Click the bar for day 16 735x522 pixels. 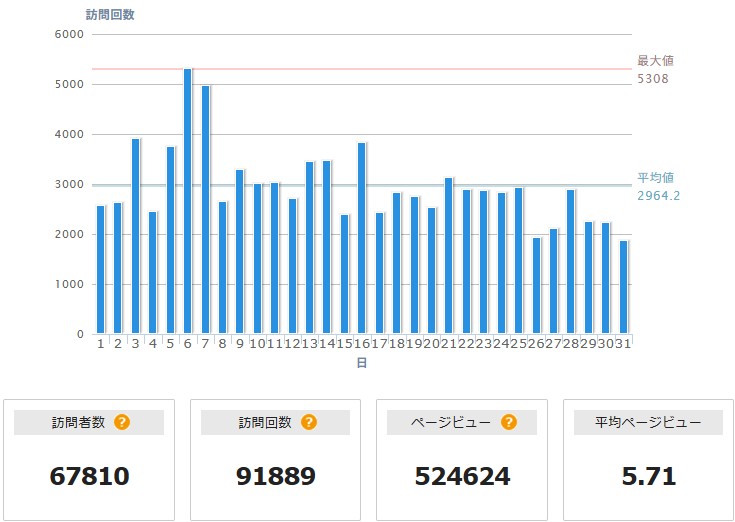pos(361,238)
